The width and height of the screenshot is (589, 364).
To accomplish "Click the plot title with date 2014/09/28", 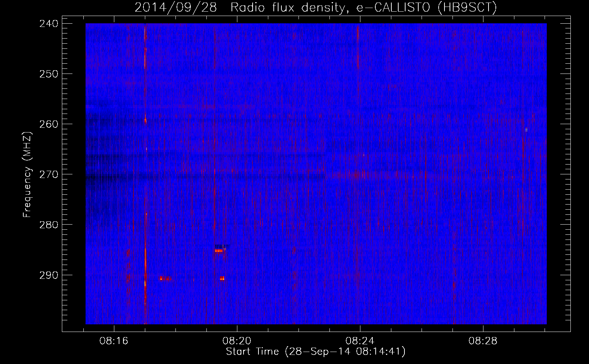I will [316, 8].
